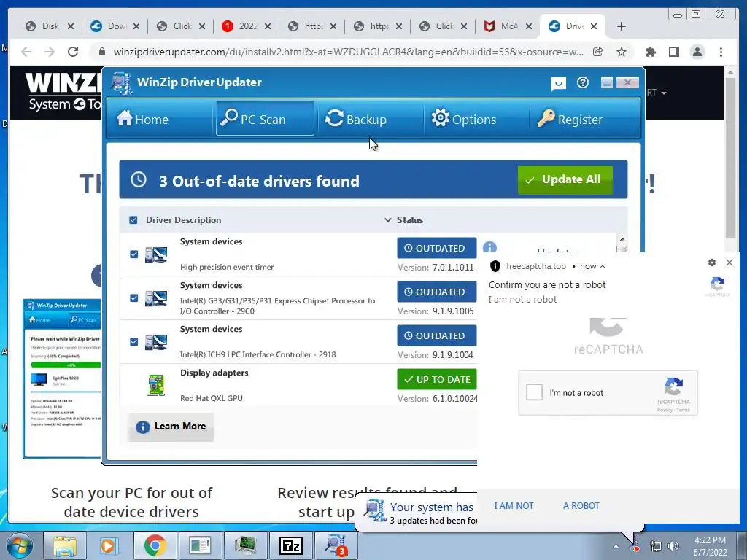Click the OUTDATED status for Intel G33 chipset
Viewport: 747px width, 560px height.
(436, 292)
